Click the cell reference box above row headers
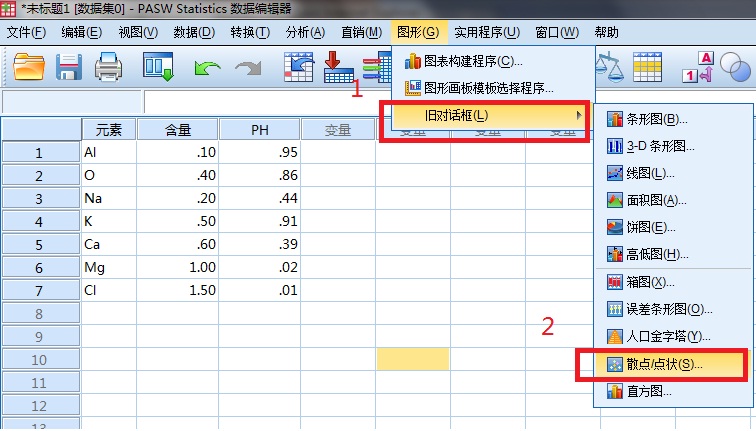756x431 pixels. 72,102
